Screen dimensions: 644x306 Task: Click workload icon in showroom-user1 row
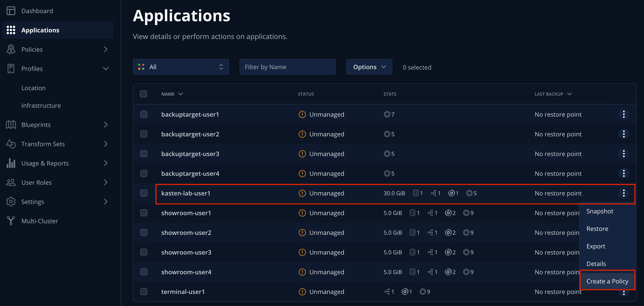(448, 213)
